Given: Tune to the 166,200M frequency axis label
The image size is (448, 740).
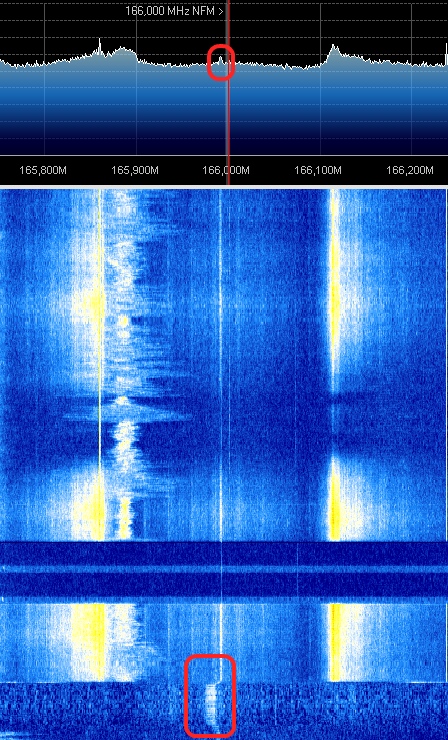Looking at the screenshot, I should click(410, 170).
